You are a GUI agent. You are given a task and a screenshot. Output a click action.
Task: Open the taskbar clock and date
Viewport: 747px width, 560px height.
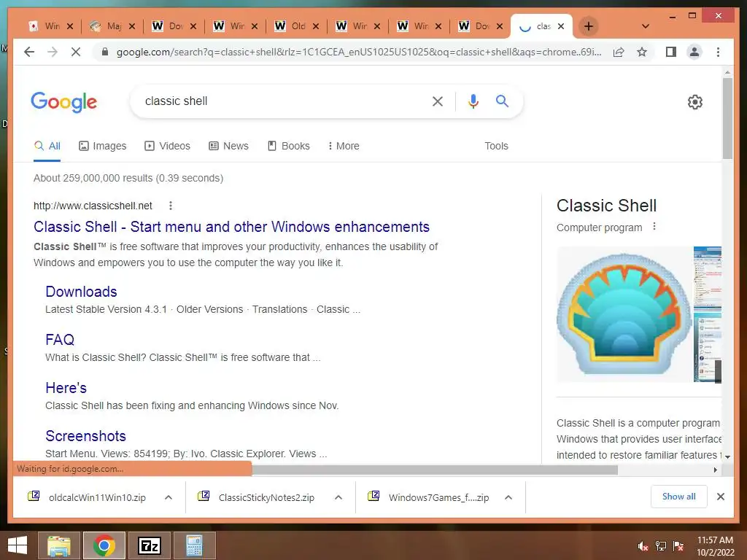coord(716,546)
